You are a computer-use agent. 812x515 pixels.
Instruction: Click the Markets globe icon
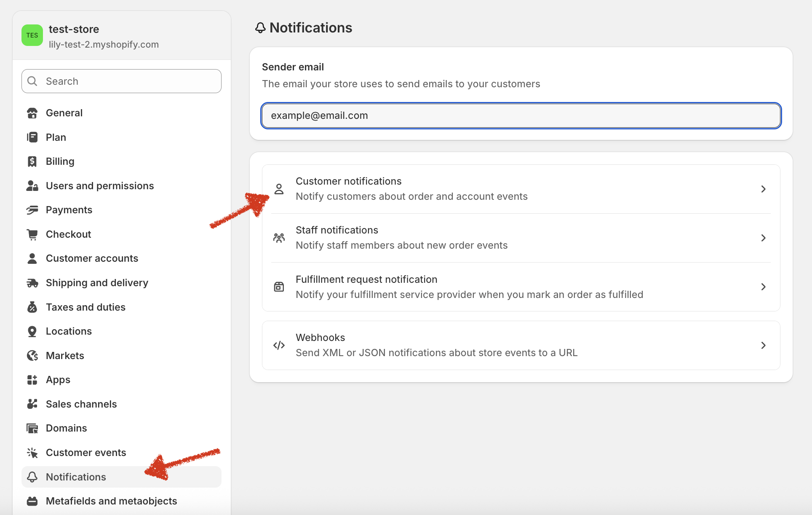coord(32,356)
